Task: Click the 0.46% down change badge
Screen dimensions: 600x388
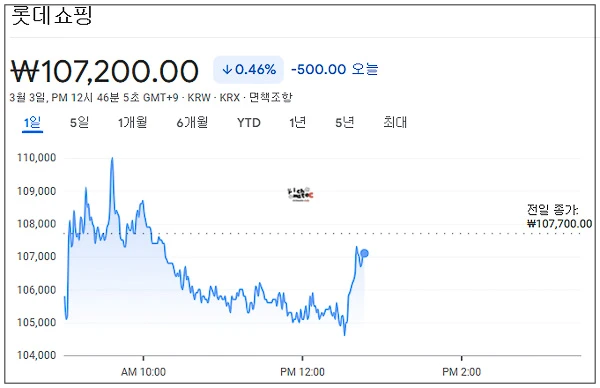Action: (x=248, y=70)
